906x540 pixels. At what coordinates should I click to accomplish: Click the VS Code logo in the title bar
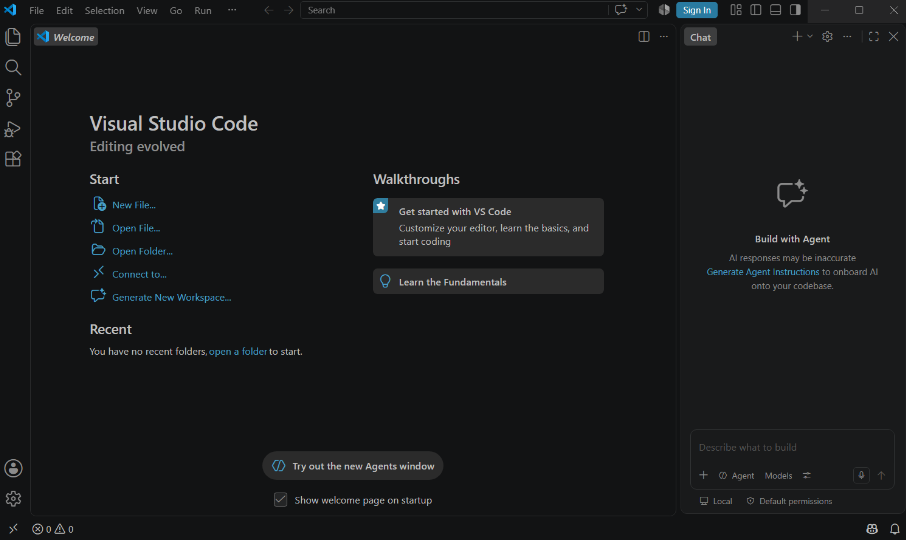pyautogui.click(x=10, y=10)
